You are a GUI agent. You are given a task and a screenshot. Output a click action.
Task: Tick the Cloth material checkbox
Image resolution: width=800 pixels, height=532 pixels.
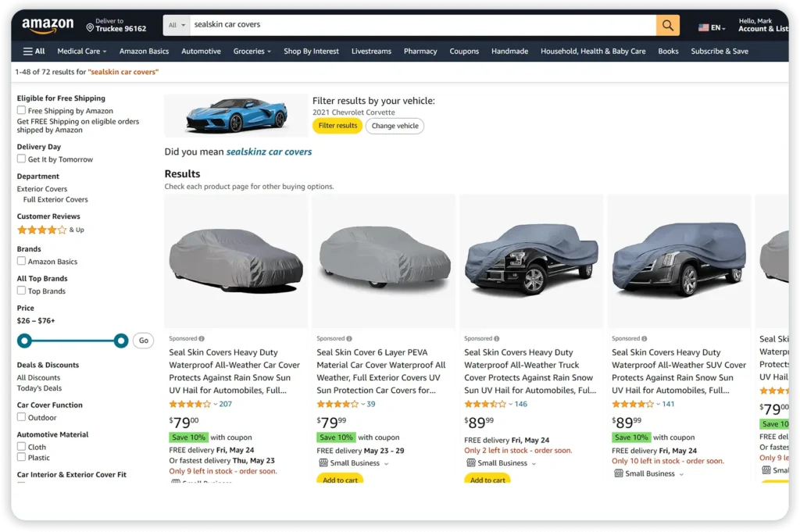(x=21, y=446)
